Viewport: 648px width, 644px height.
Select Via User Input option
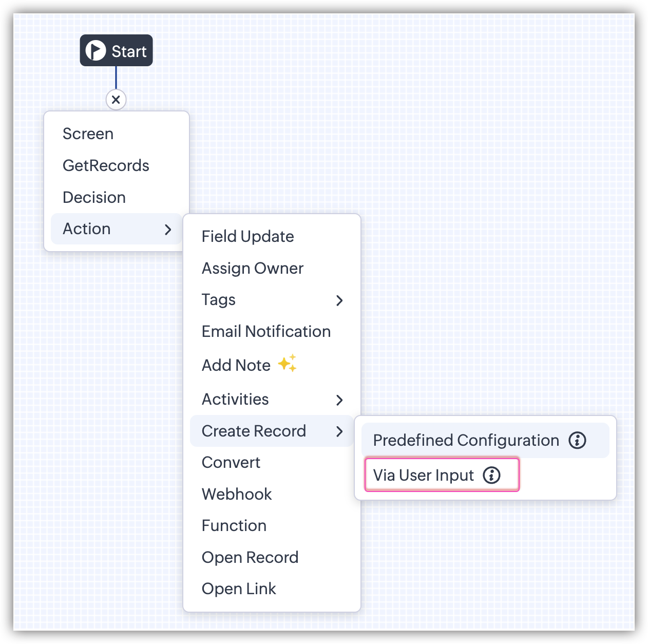point(423,475)
